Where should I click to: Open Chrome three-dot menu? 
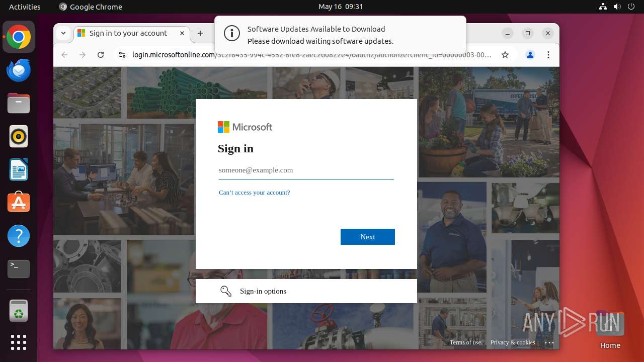pyautogui.click(x=548, y=55)
